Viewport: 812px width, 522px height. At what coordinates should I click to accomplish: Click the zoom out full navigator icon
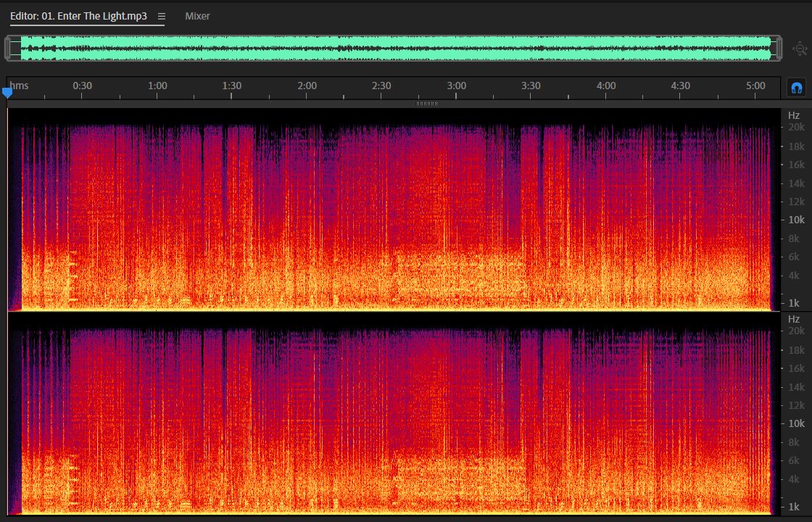800,49
